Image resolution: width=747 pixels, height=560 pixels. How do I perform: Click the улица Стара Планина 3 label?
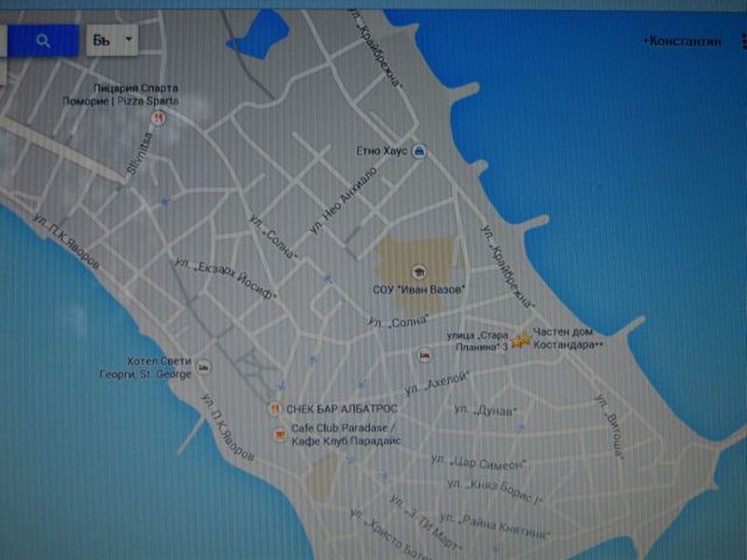tap(478, 341)
